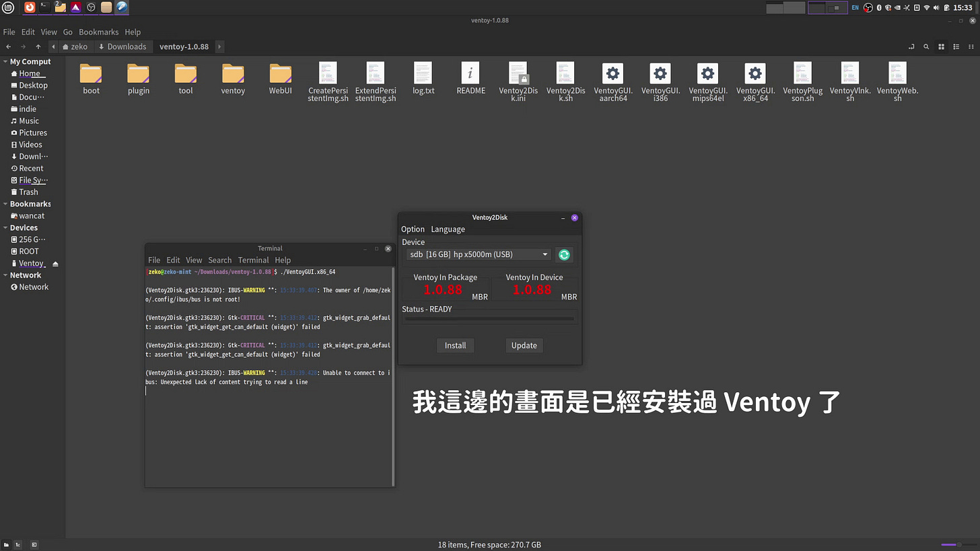Image resolution: width=980 pixels, height=551 pixels.
Task: Collapse My Computer sidebar section
Action: coord(5,61)
